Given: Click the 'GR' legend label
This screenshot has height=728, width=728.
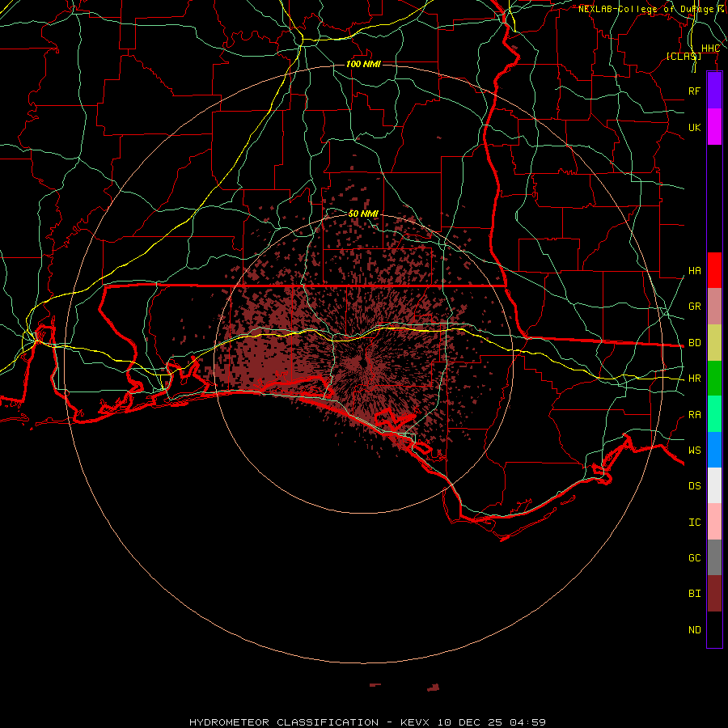Looking at the screenshot, I should point(694,307).
